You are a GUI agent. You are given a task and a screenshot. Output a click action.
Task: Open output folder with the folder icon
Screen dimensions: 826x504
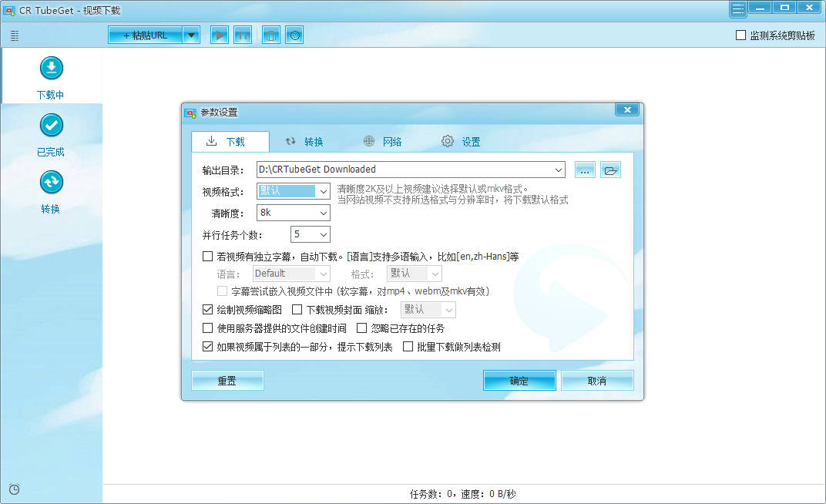click(610, 170)
